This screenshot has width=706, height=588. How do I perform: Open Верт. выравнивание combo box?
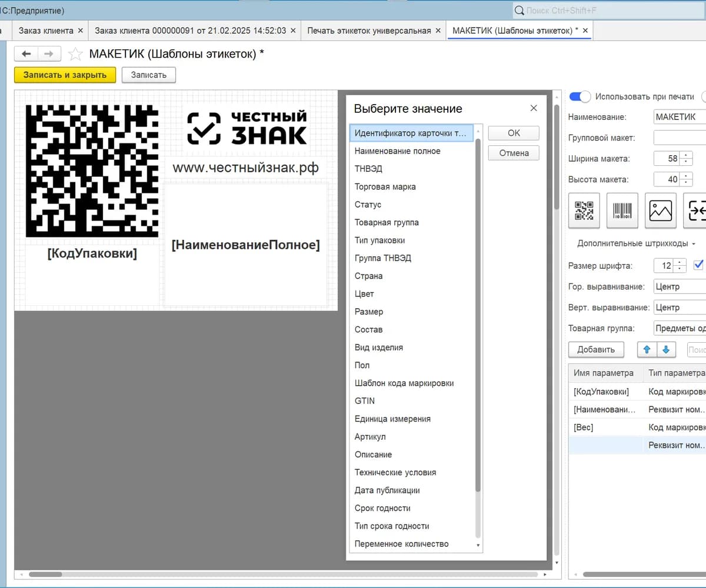(x=680, y=307)
